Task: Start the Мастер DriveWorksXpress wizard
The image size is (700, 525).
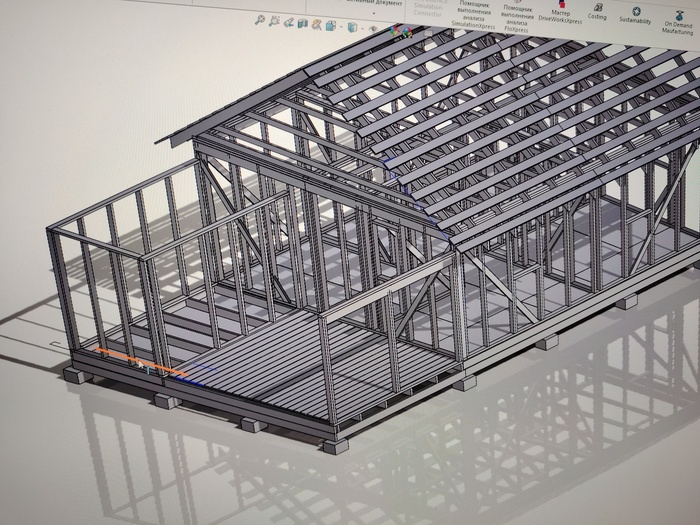Action: coord(560,13)
